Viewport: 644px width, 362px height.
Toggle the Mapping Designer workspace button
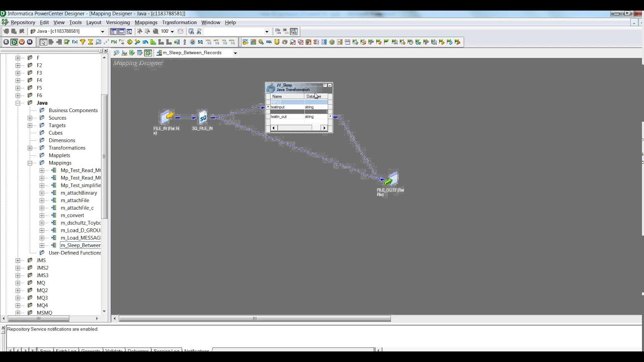[147, 53]
